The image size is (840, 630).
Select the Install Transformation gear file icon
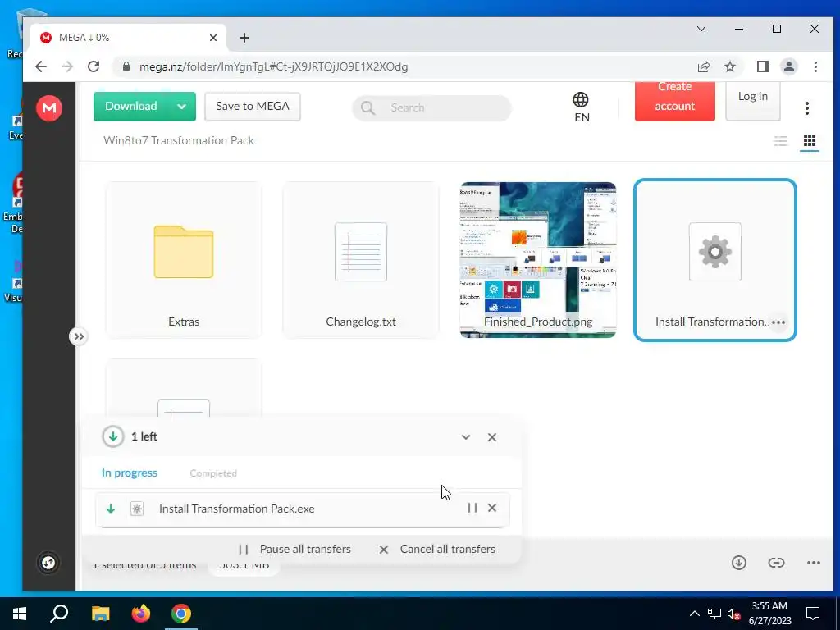714,252
